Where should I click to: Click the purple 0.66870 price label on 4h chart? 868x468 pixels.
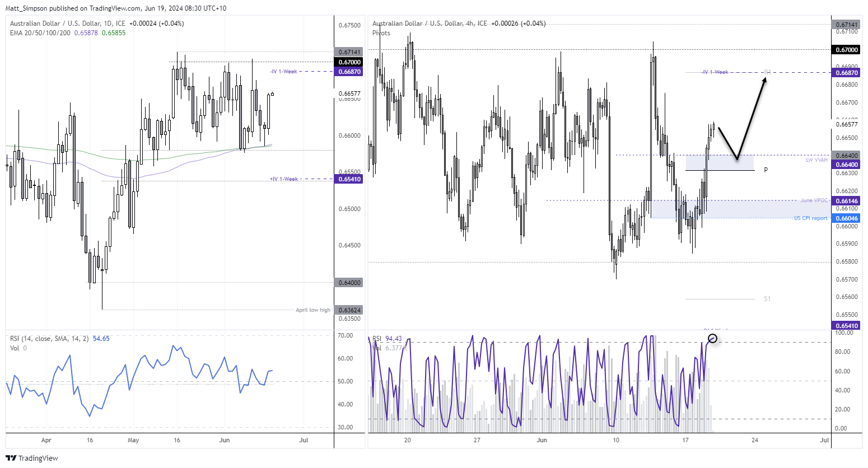click(x=846, y=73)
